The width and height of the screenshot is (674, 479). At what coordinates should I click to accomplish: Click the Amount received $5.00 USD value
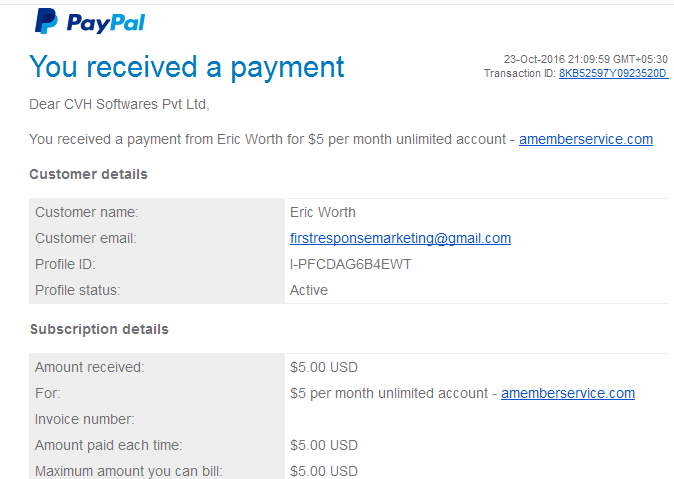click(x=324, y=367)
